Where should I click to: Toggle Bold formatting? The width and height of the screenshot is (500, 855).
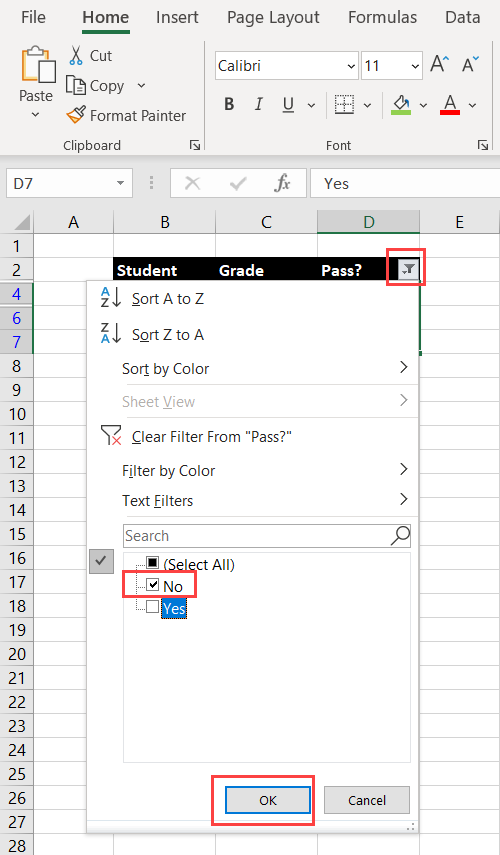point(229,104)
